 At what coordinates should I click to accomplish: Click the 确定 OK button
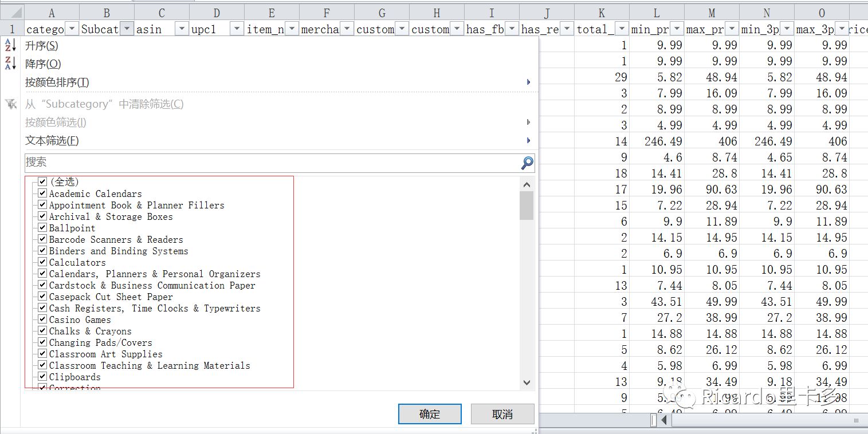(430, 415)
